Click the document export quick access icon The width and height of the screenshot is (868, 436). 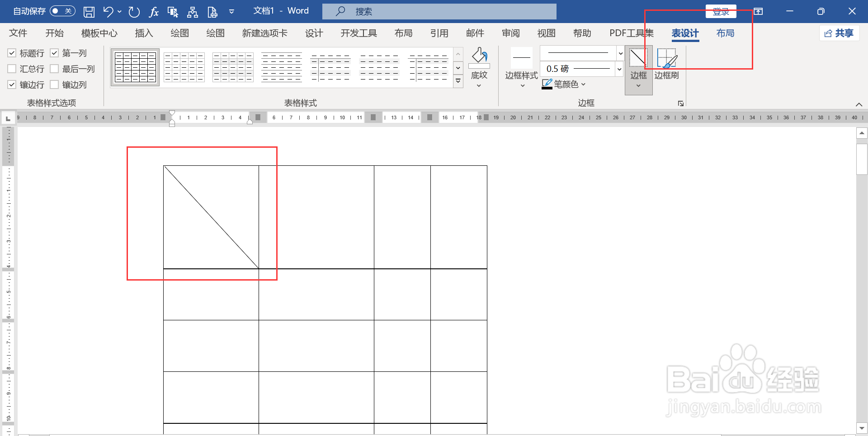click(x=212, y=12)
